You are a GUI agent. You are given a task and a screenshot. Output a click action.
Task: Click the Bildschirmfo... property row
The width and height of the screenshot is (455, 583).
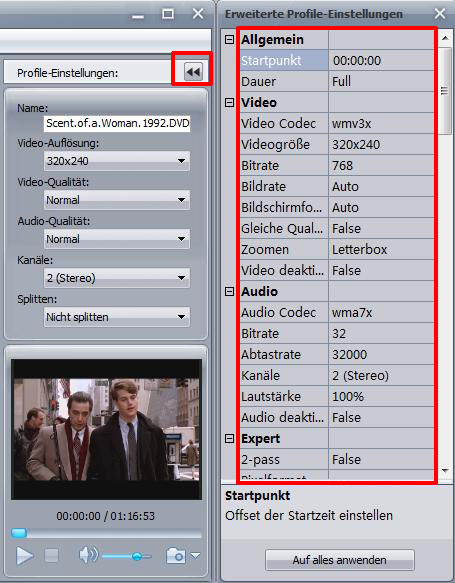click(x=337, y=207)
